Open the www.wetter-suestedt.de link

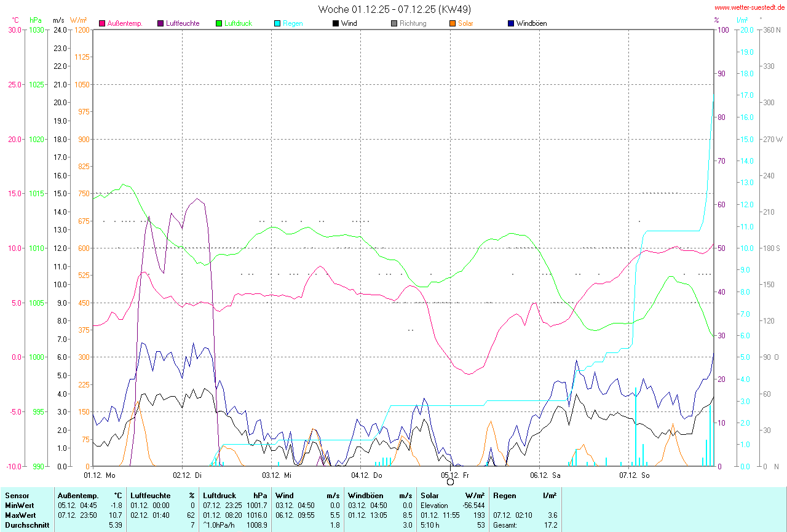(x=749, y=7)
